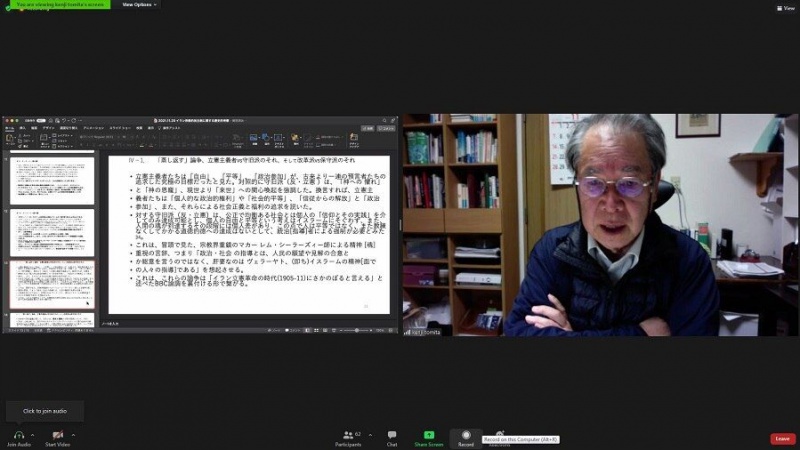
Task: Click the Start Video camera icon
Action: coord(57,435)
